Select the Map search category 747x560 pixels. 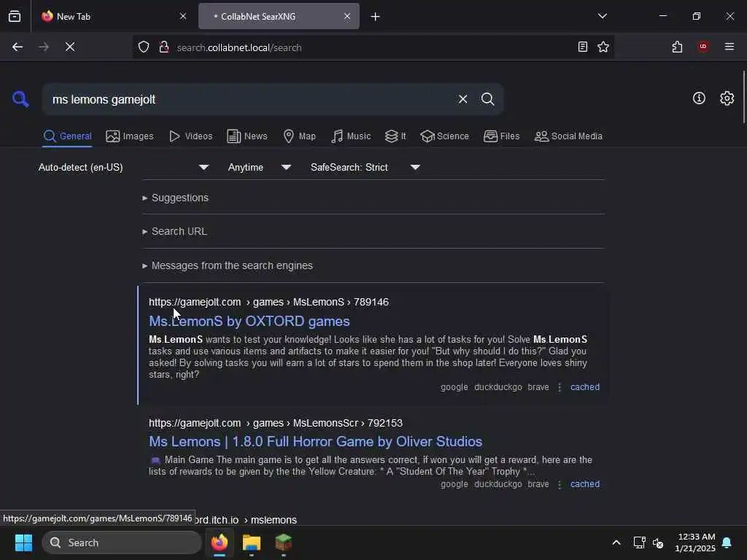pyautogui.click(x=299, y=136)
